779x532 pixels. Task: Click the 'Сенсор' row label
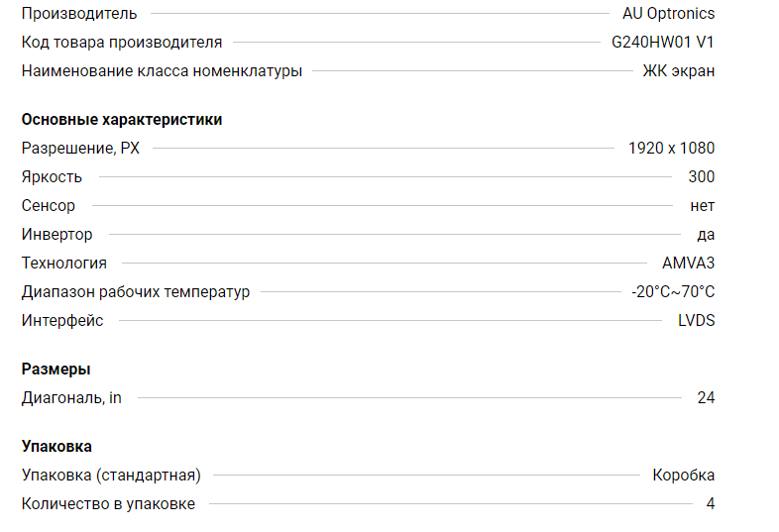tap(49, 206)
